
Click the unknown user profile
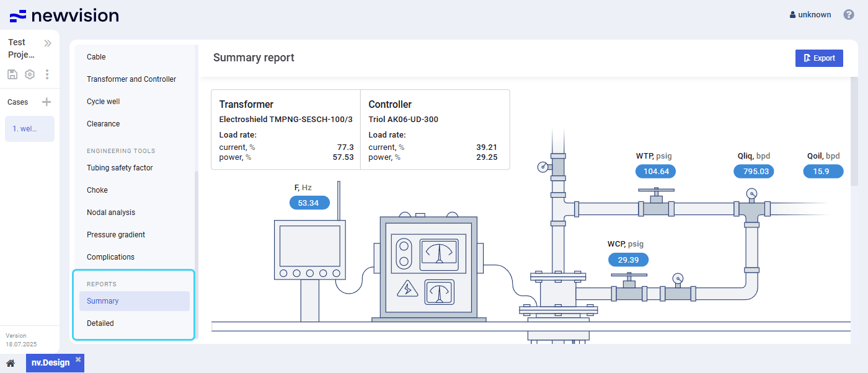pyautogui.click(x=810, y=15)
